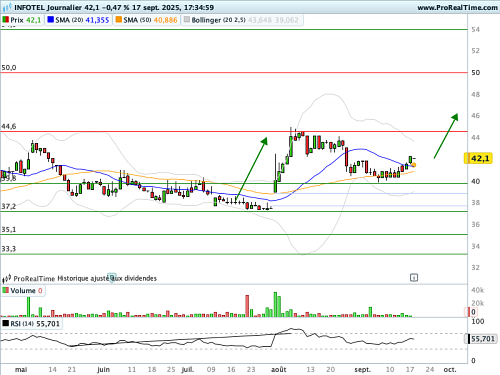Screen dimensions: 500x375
Task: Click the blue SMA (20) color swatch
Action: point(50,20)
